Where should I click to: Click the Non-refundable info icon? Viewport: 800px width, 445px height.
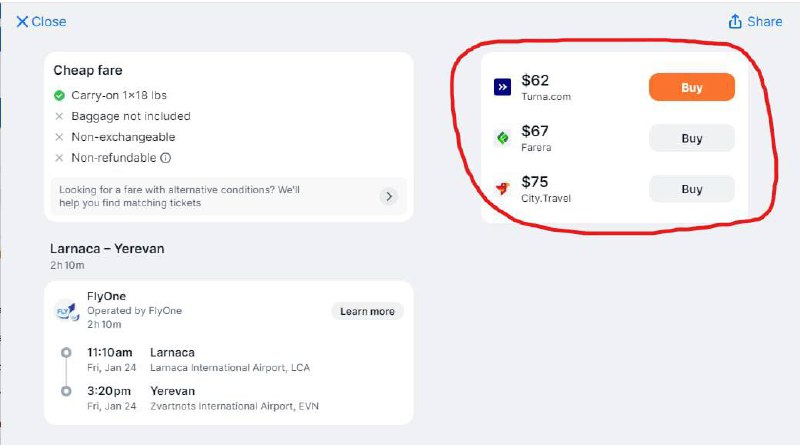[165, 158]
